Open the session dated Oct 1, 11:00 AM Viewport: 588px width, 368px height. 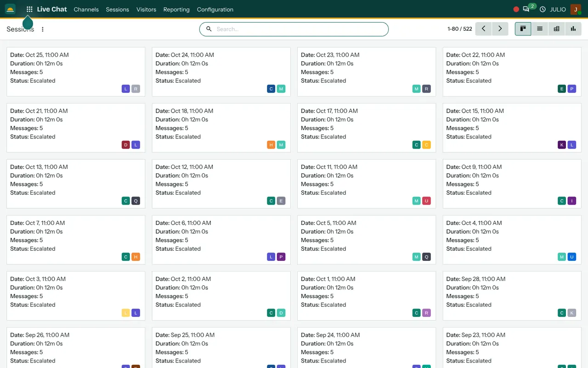pyautogui.click(x=367, y=296)
